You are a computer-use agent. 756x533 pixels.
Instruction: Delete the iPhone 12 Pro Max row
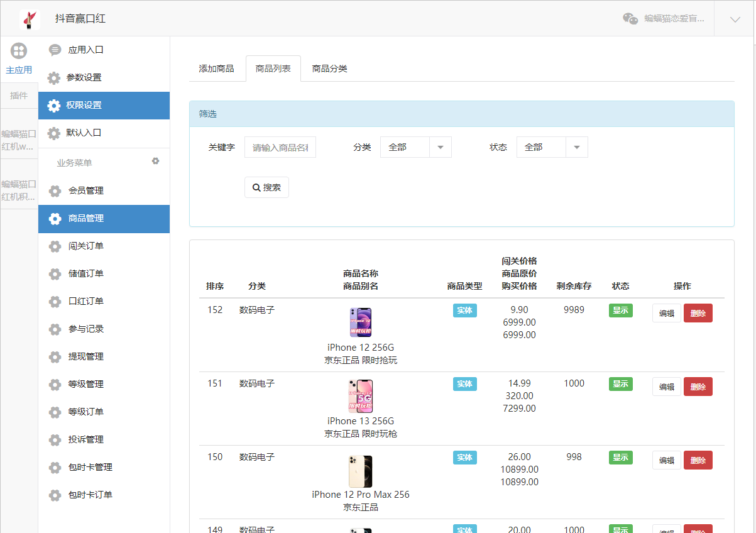pyautogui.click(x=698, y=460)
